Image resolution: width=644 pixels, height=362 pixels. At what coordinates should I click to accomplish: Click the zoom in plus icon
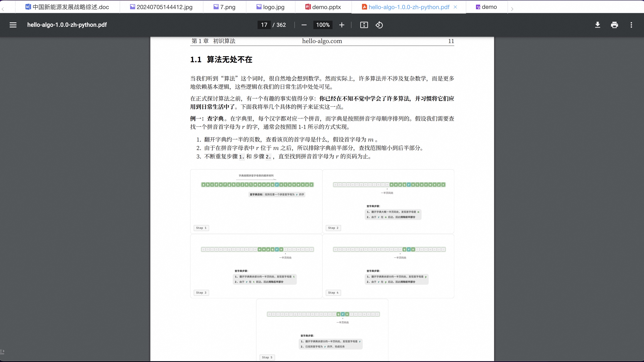pyautogui.click(x=342, y=25)
